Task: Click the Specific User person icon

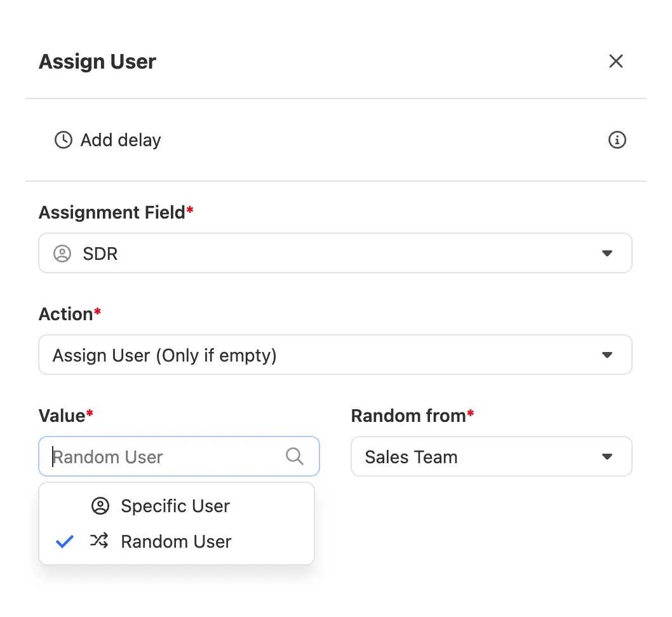Action: (100, 506)
